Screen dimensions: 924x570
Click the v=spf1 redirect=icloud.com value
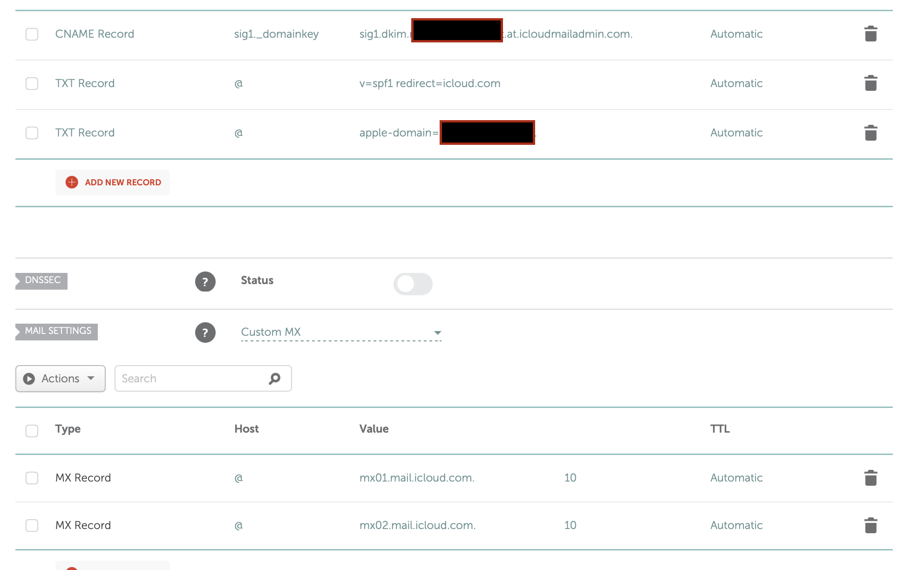coord(429,83)
